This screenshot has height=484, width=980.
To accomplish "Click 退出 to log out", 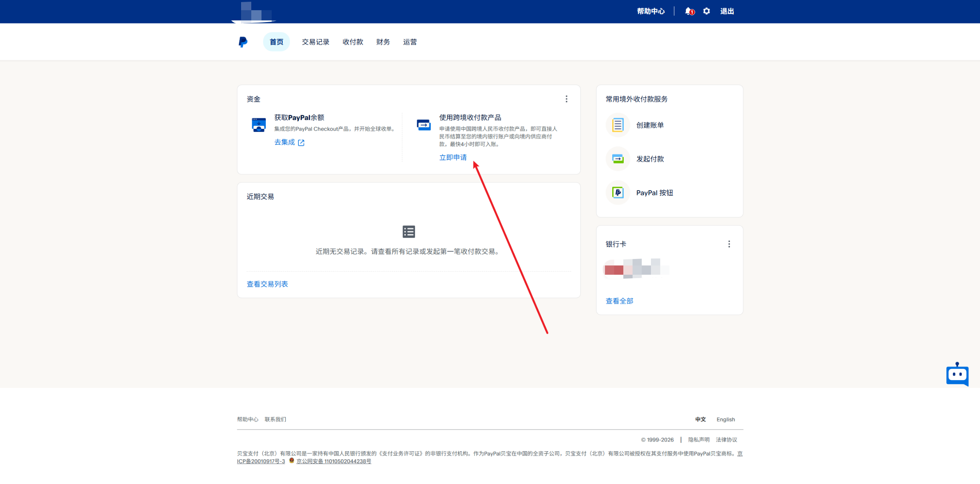I will pos(727,11).
